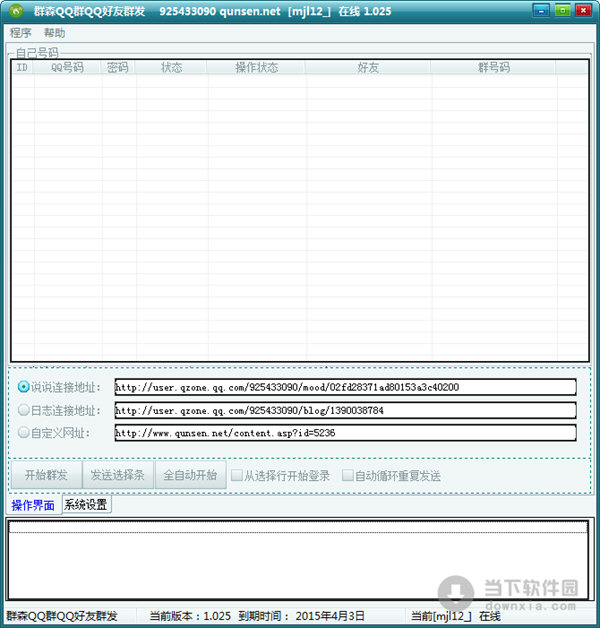Click the 开始群发 button
Viewport: 600px width, 628px height.
coord(46,475)
